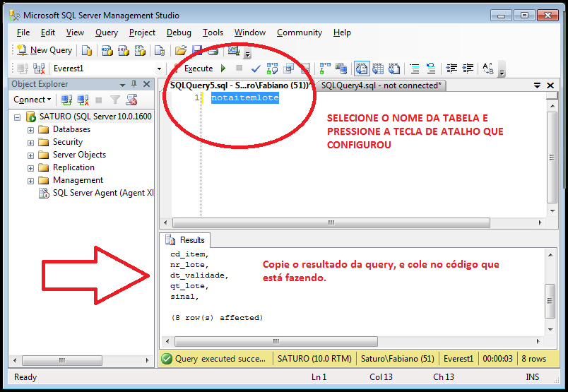The height and width of the screenshot is (392, 568).
Task: Expand the Replication folder
Action: pos(31,168)
